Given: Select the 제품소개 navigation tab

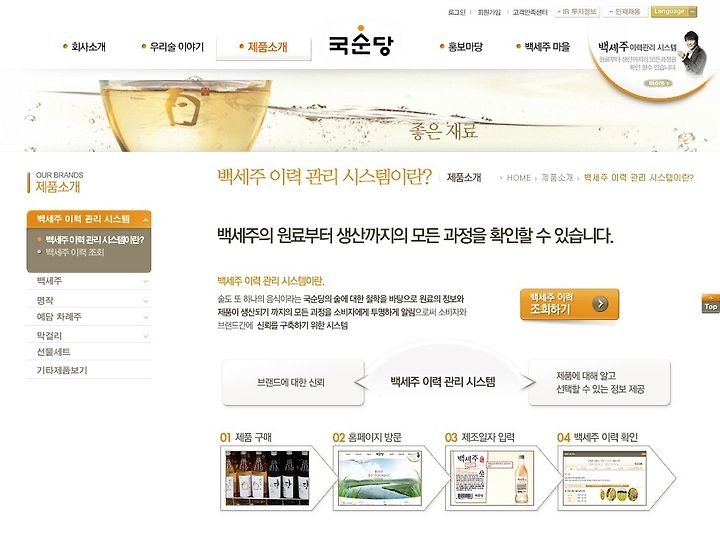Looking at the screenshot, I should point(264,47).
